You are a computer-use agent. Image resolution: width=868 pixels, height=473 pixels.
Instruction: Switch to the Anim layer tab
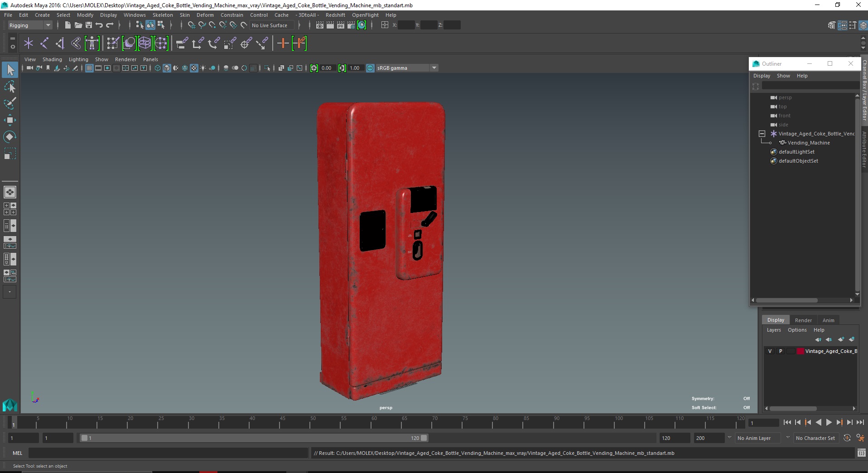pos(828,320)
